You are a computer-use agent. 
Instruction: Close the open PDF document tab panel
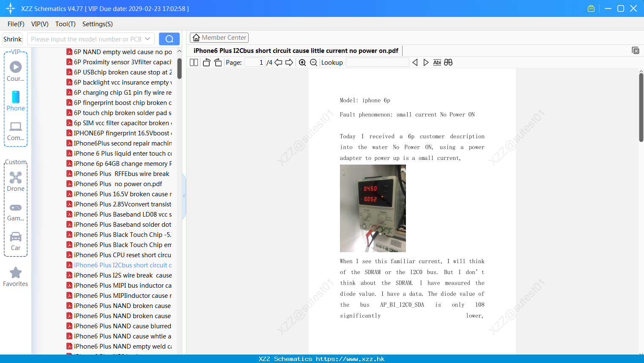(636, 50)
